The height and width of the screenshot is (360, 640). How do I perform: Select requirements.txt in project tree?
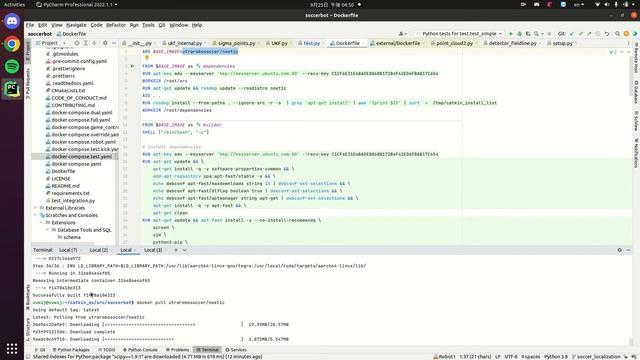70,193
